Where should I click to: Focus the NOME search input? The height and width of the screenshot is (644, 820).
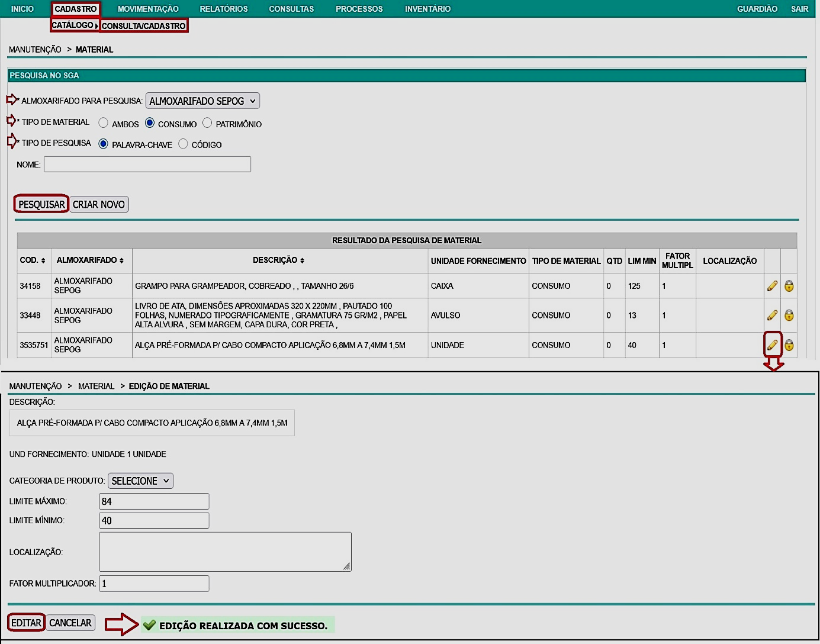point(147,164)
